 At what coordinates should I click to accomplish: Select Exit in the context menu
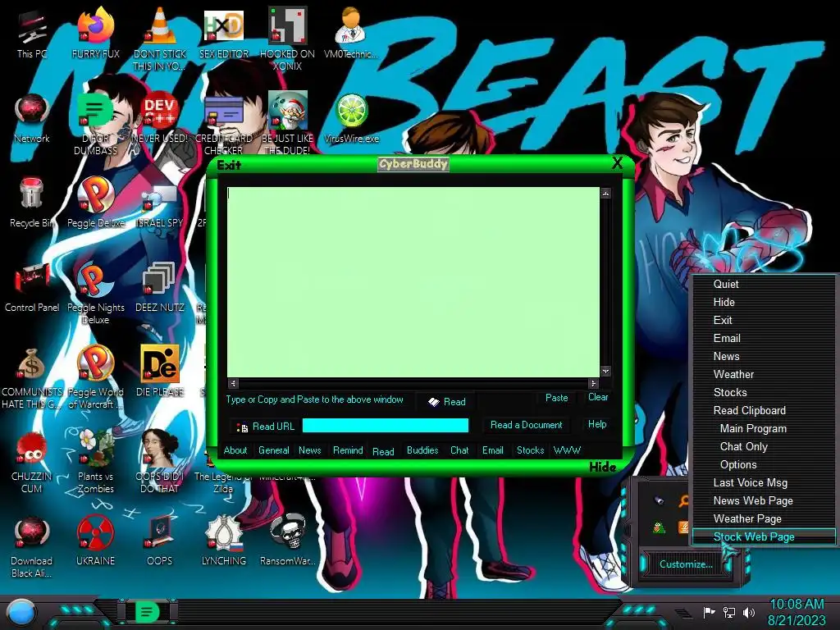765,321
